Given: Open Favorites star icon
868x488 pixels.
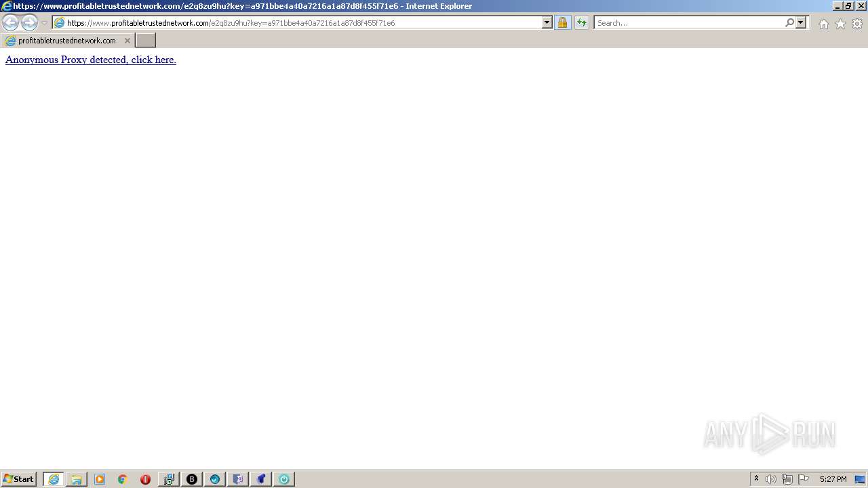Looking at the screenshot, I should pyautogui.click(x=840, y=24).
